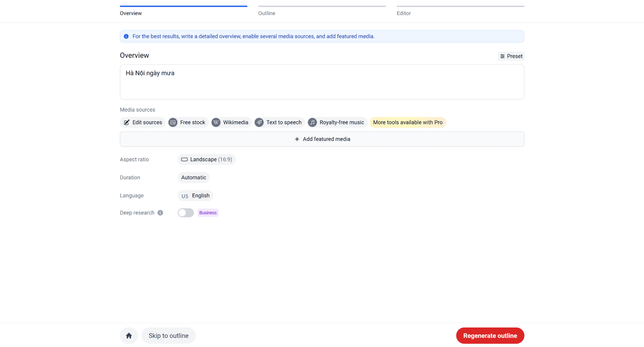
Task: Click the Deep research label
Action: pos(137,213)
